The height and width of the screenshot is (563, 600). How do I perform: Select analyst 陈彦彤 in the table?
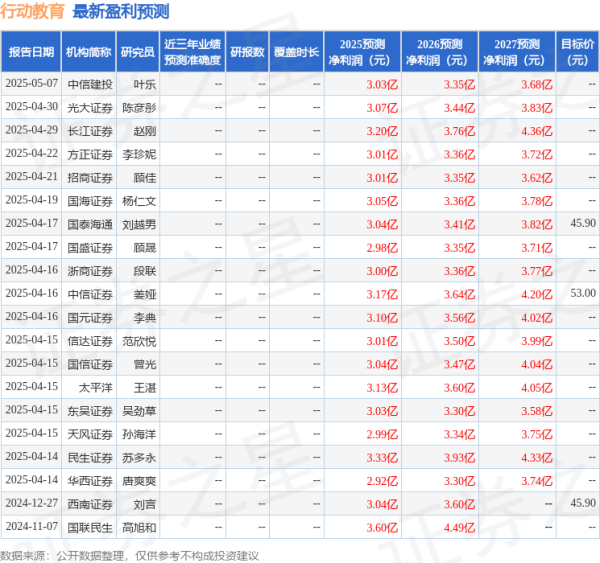pyautogui.click(x=139, y=107)
